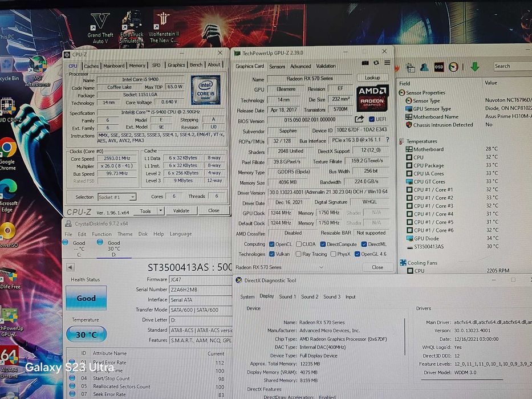Switch to the Sound 1 tab in DirectX Diagnostic Tool
The width and height of the screenshot is (532, 399).
point(287,296)
